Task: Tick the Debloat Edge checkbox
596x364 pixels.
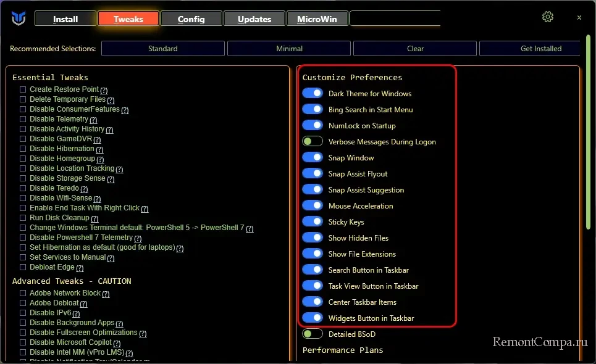Action: (x=23, y=267)
